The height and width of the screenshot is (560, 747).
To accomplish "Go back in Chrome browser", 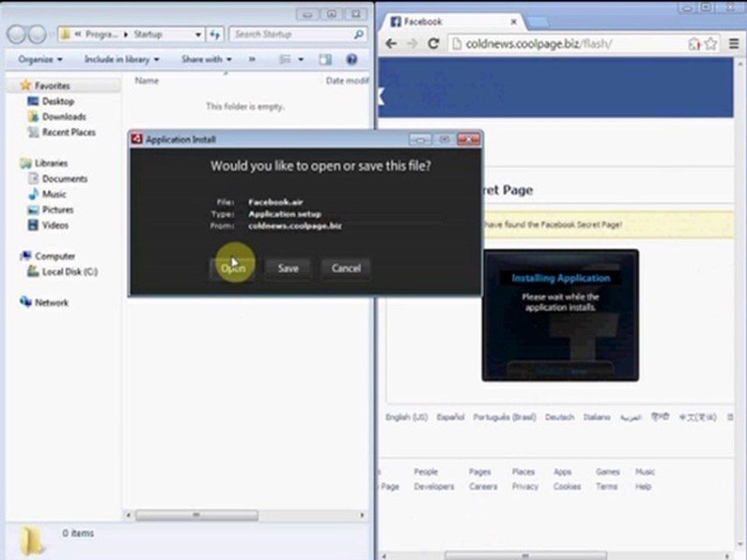I will [x=391, y=44].
